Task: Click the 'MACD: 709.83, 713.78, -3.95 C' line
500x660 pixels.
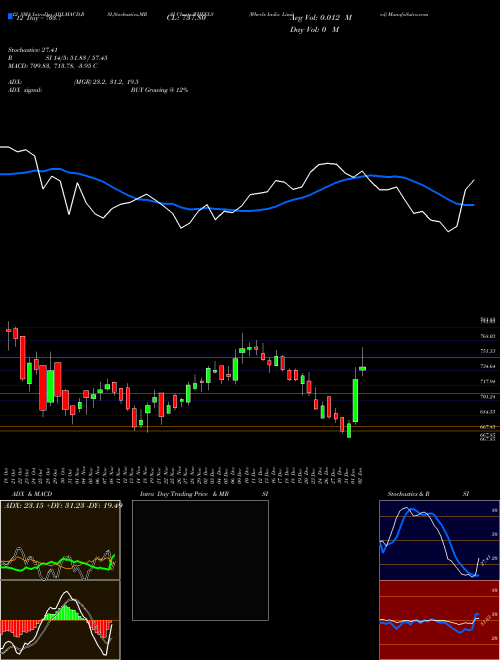Action: (x=53, y=66)
